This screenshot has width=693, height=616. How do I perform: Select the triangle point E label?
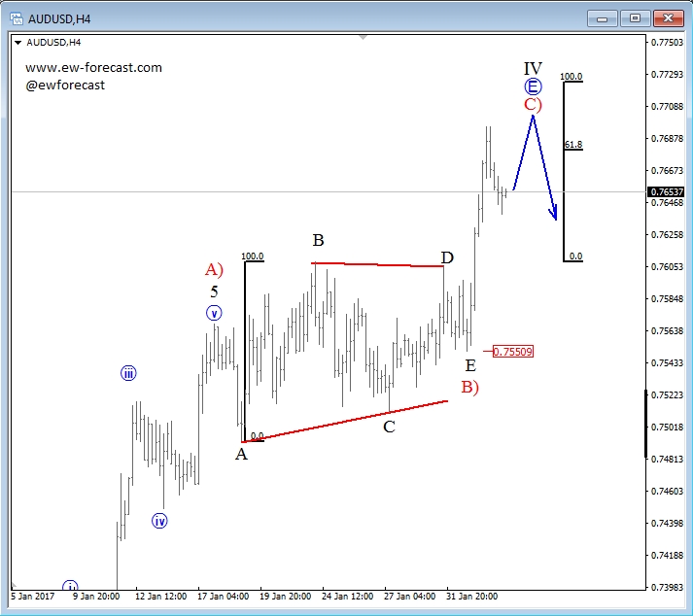[x=470, y=366]
